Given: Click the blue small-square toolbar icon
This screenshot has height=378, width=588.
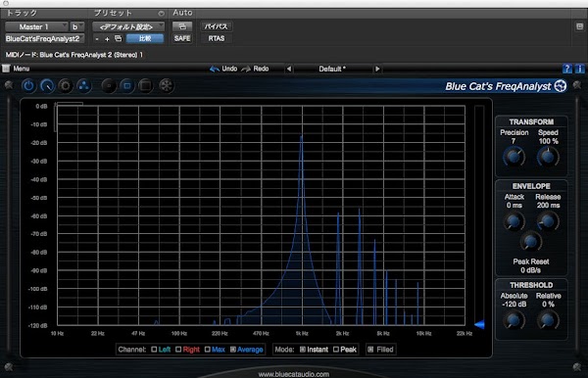Looking at the screenshot, I should pos(127,86).
